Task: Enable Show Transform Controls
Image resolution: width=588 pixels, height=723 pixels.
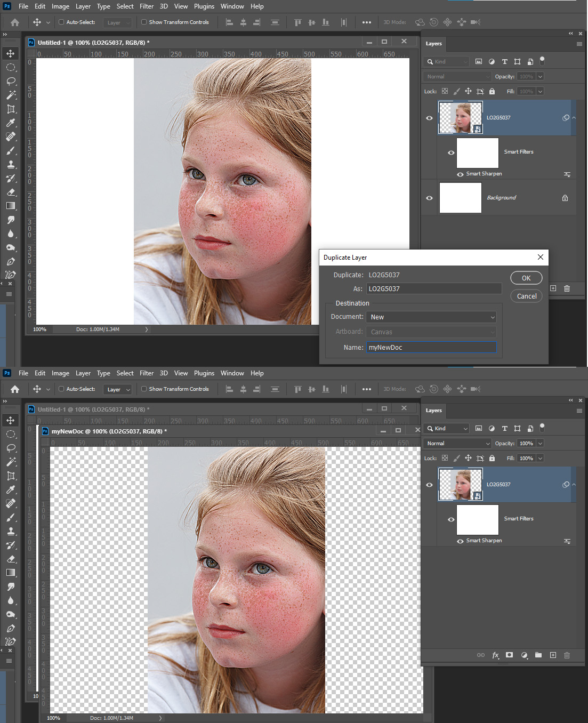Action: click(143, 22)
